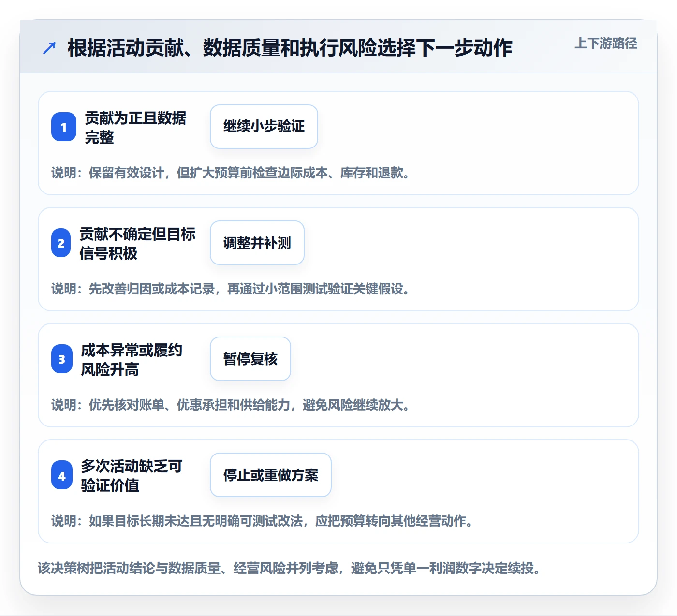This screenshot has width=677, height=616.
Task: Select the 暂停复核 action button
Action: 250,359
